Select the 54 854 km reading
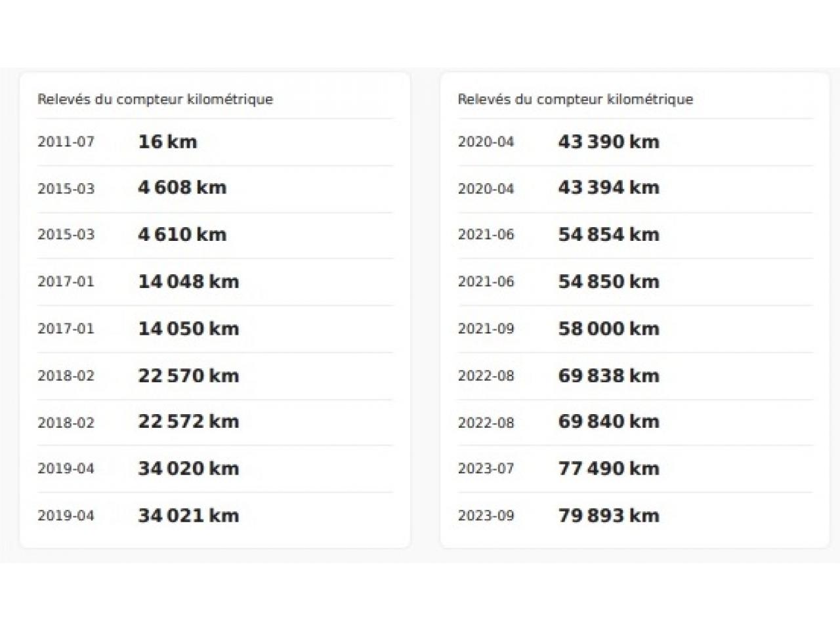 click(608, 235)
